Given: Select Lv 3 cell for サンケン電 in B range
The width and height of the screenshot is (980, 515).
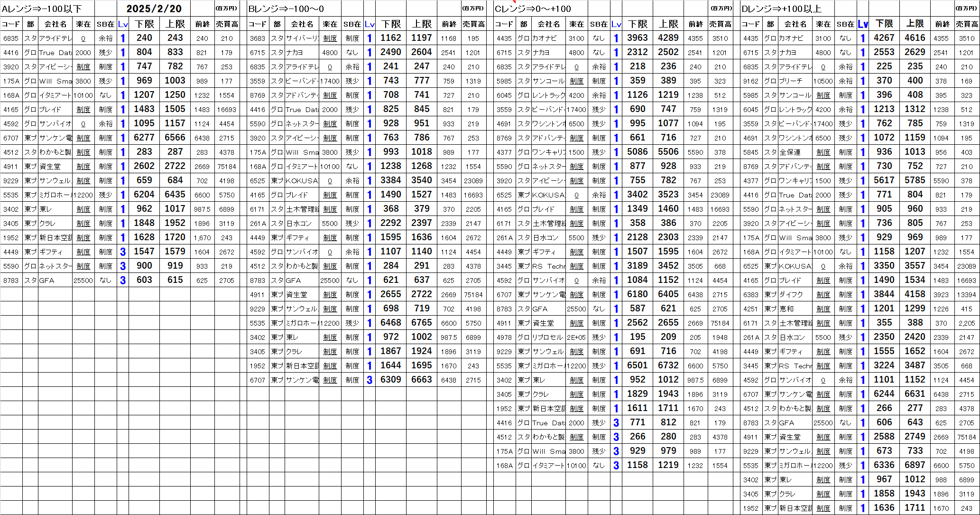Looking at the screenshot, I should click(x=370, y=380).
